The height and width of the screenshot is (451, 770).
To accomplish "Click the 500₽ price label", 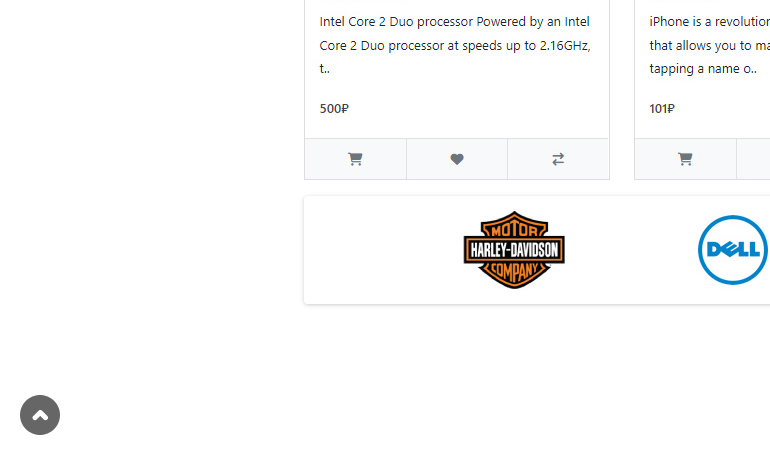I will point(334,109).
